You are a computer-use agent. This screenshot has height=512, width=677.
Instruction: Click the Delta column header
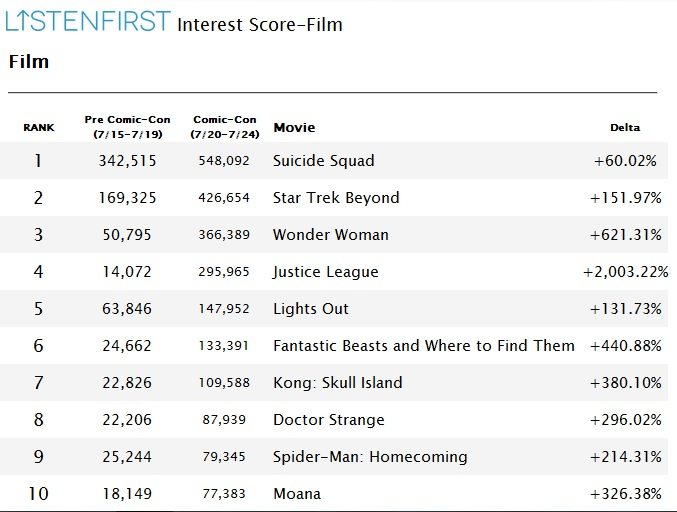(x=625, y=128)
